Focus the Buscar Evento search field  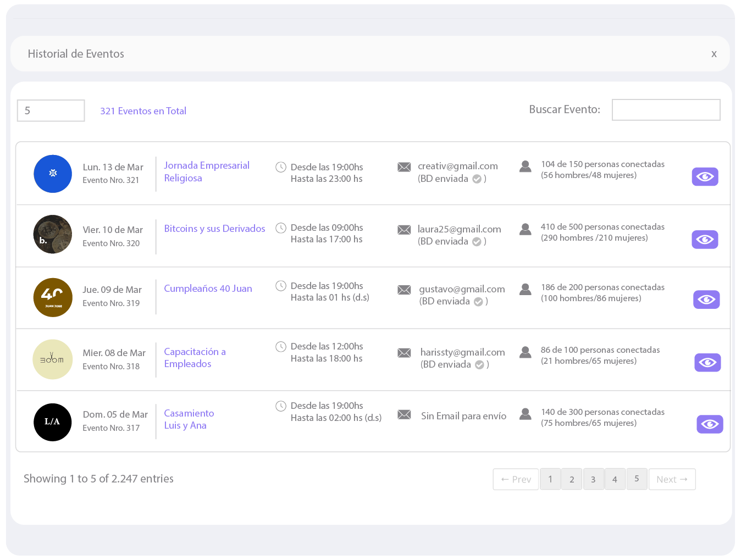[666, 110]
